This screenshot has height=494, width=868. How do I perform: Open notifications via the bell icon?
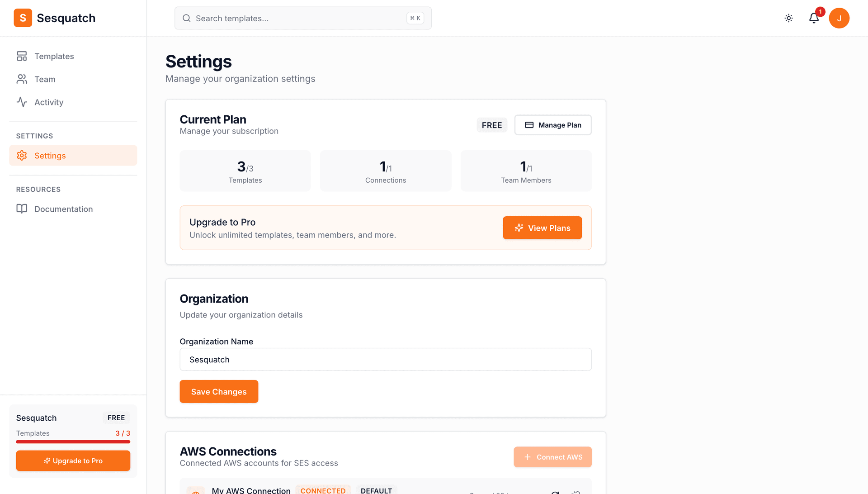[814, 18]
